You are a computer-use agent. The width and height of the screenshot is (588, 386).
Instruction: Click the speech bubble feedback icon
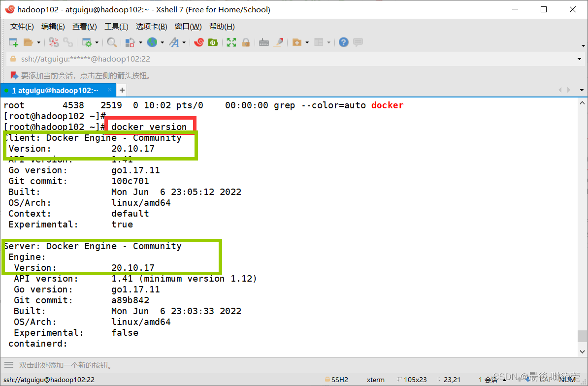[358, 42]
